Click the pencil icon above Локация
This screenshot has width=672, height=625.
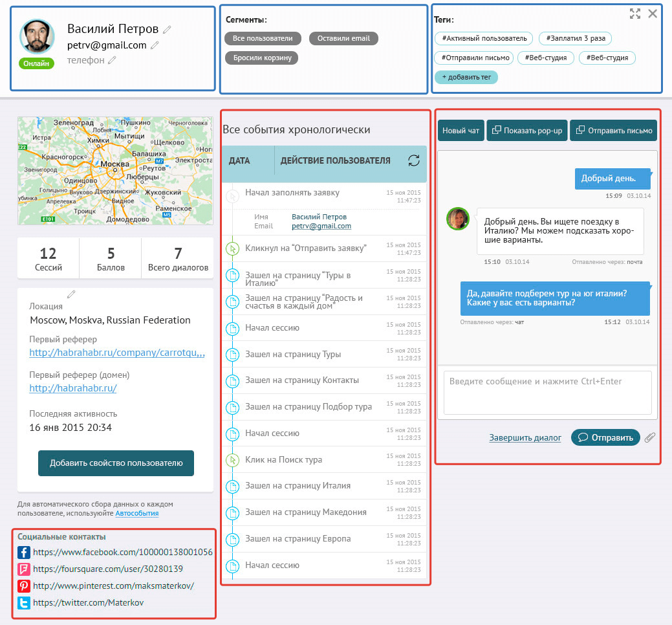click(x=71, y=294)
